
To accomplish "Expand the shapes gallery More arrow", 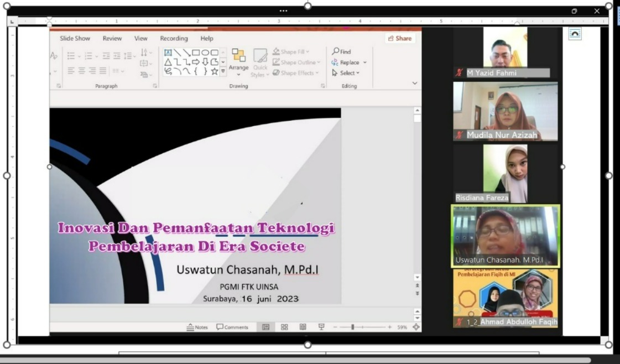I will click(223, 71).
